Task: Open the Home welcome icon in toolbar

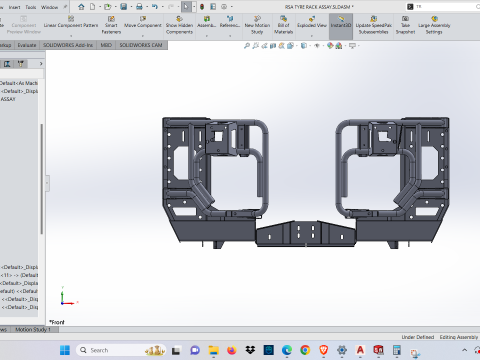Action: 81,7
